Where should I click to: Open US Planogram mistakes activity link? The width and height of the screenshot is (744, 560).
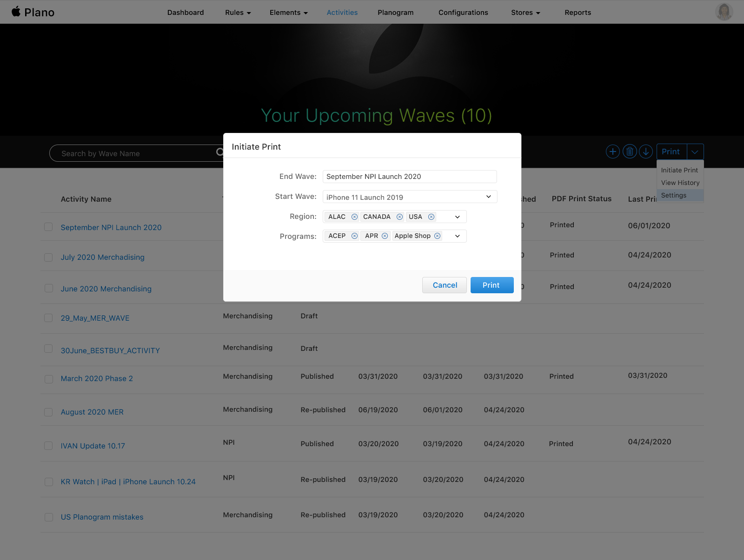point(102,517)
